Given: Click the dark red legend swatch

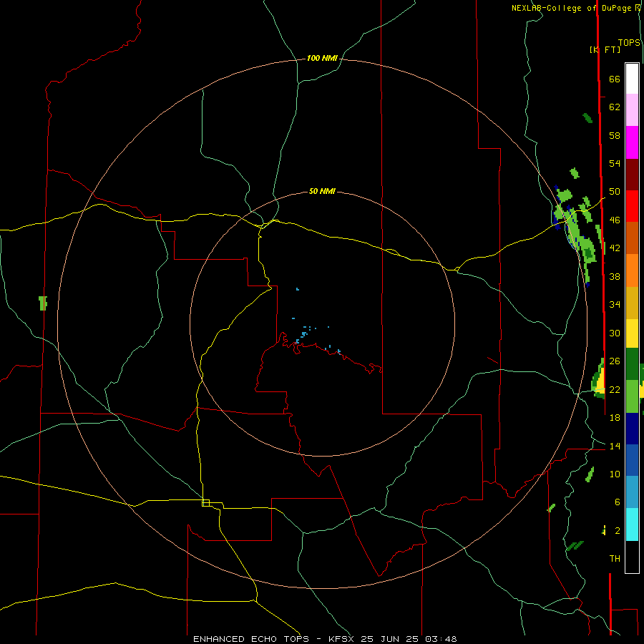Looking at the screenshot, I should point(632,174).
